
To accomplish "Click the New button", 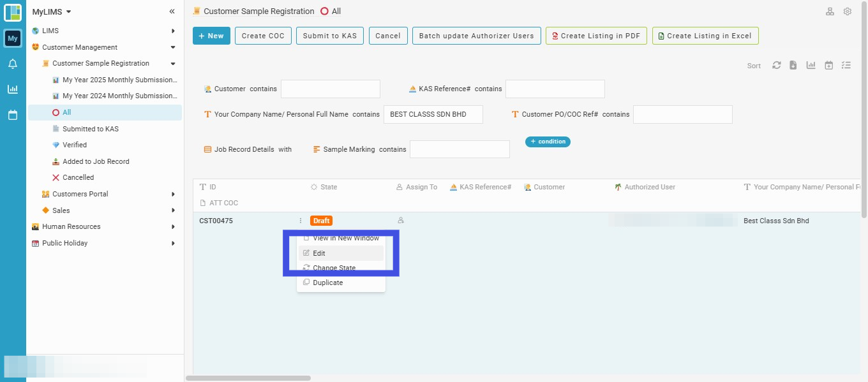I will [211, 36].
